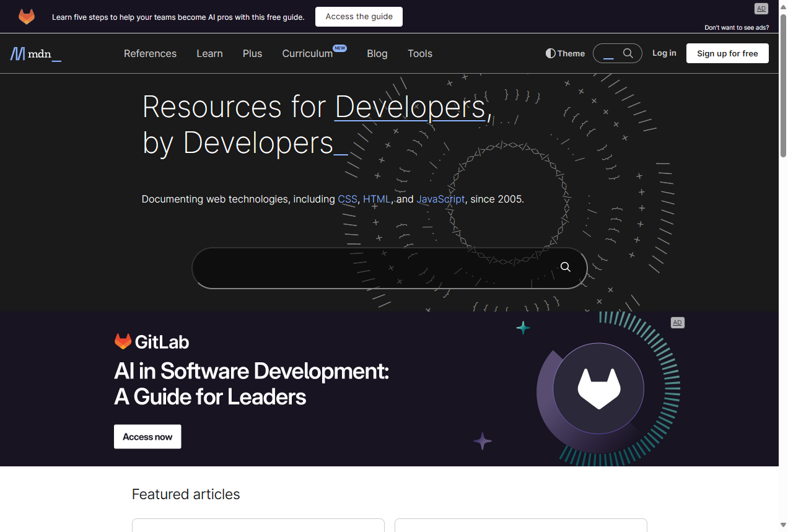
Task: Open the Learn menu
Action: [209, 53]
